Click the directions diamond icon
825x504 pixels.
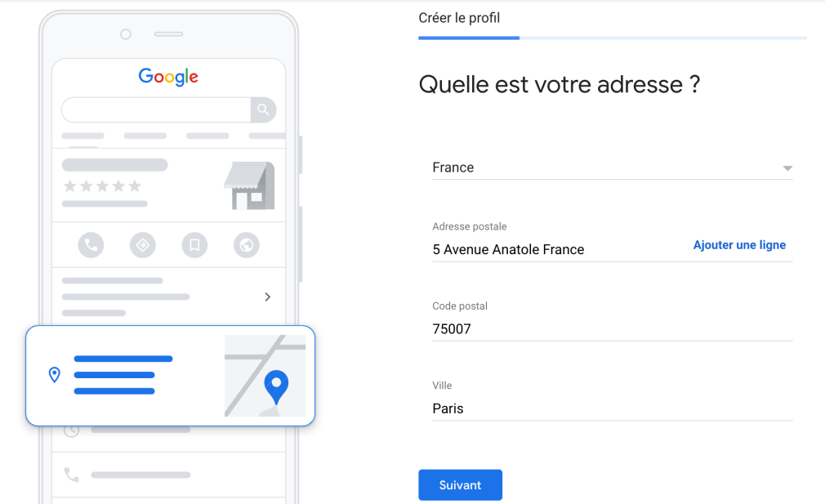143,245
